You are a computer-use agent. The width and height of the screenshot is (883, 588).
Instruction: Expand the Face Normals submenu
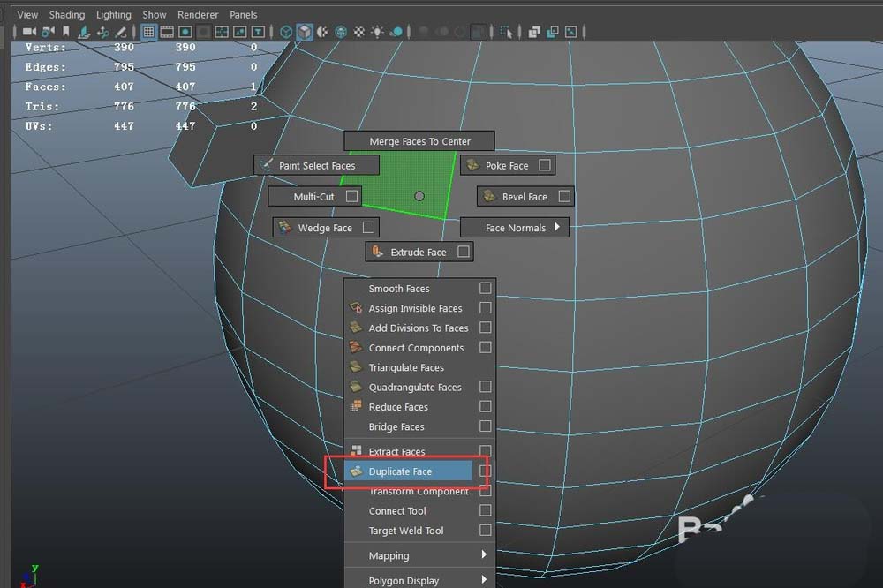pyautogui.click(x=557, y=227)
